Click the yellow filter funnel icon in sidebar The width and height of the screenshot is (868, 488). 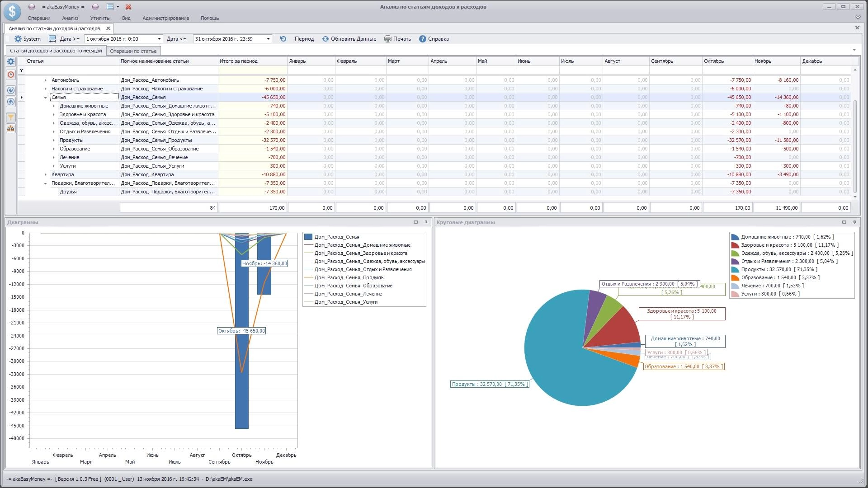11,117
